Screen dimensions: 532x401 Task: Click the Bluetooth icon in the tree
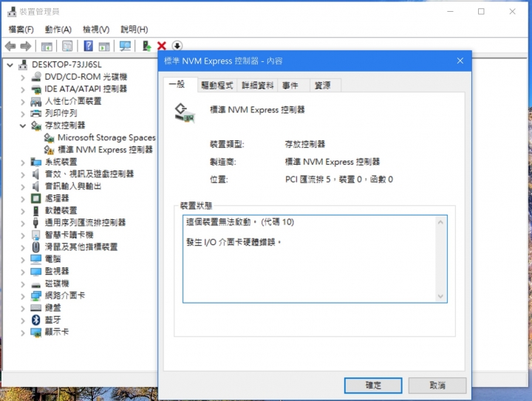point(36,320)
